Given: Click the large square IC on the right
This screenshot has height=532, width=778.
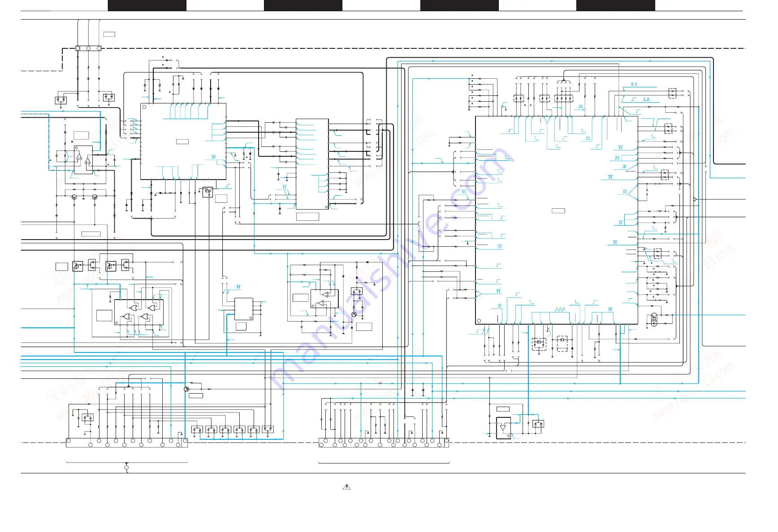Looking at the screenshot, I should [557, 220].
